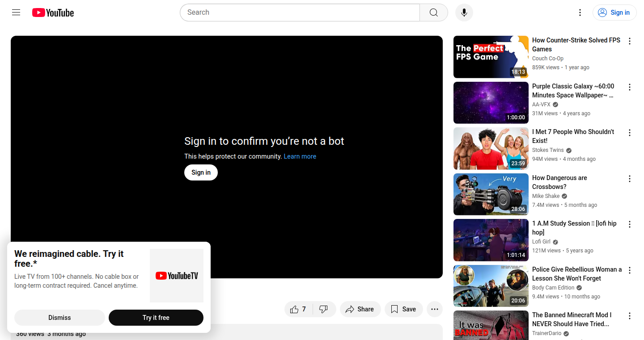Screen dimensions: 644x340
Task: Dislike the video with thumbs down
Action: tap(324, 309)
